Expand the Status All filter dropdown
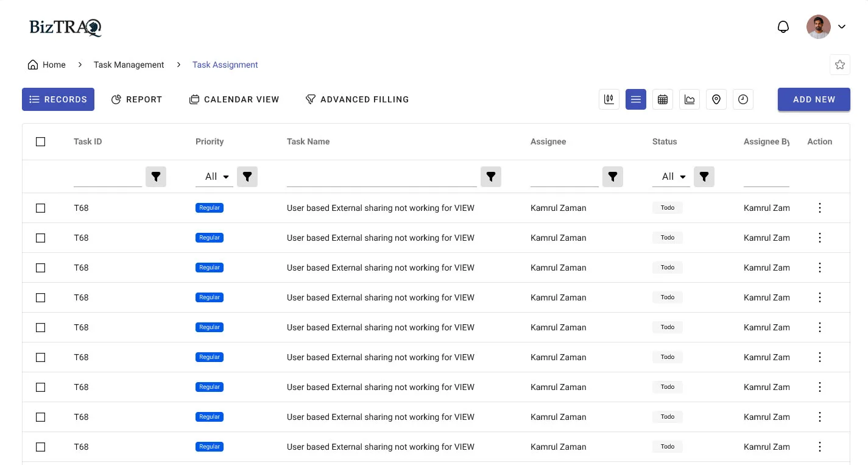This screenshot has width=868, height=465. point(671,177)
